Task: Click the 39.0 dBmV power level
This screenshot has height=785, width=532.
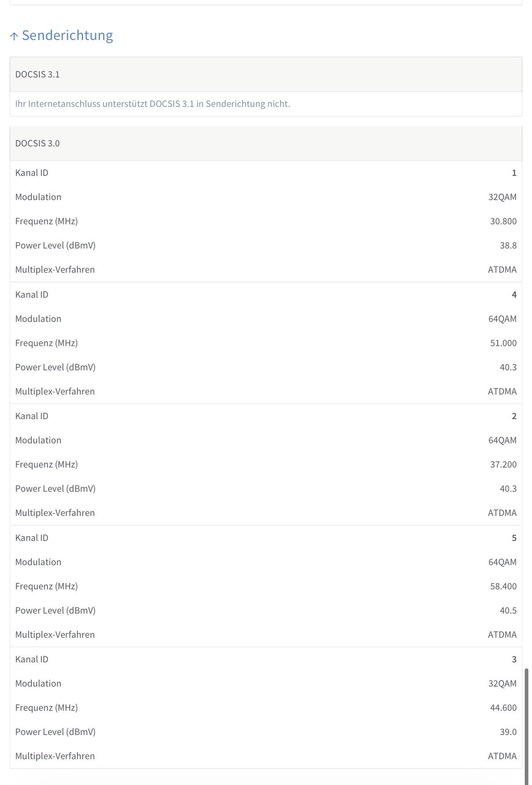Action: pos(508,732)
